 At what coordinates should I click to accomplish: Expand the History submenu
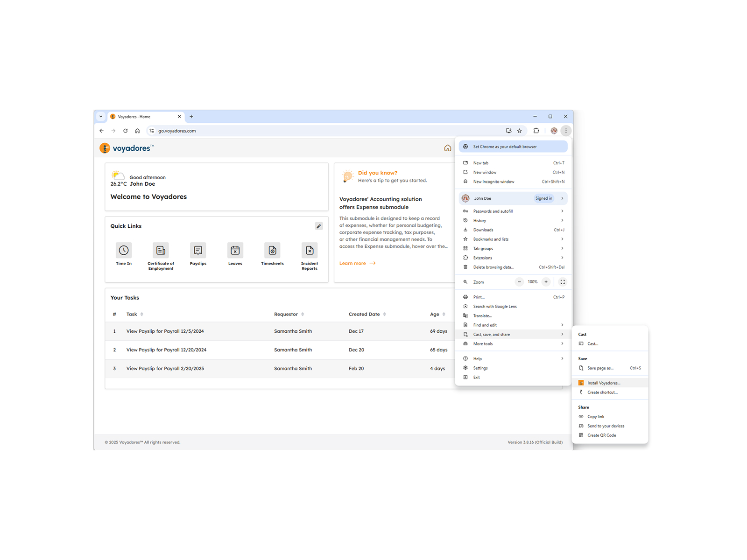pos(513,221)
